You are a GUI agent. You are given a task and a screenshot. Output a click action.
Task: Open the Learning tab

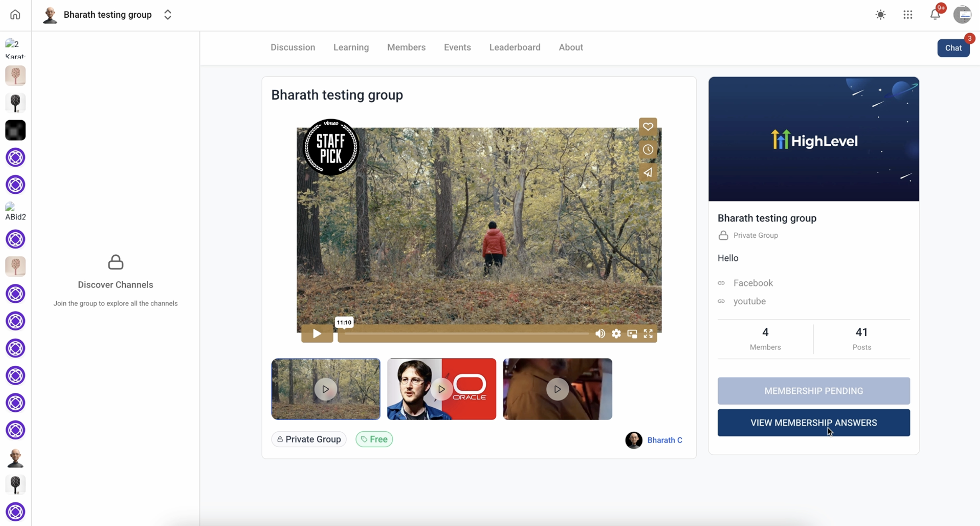click(x=351, y=47)
